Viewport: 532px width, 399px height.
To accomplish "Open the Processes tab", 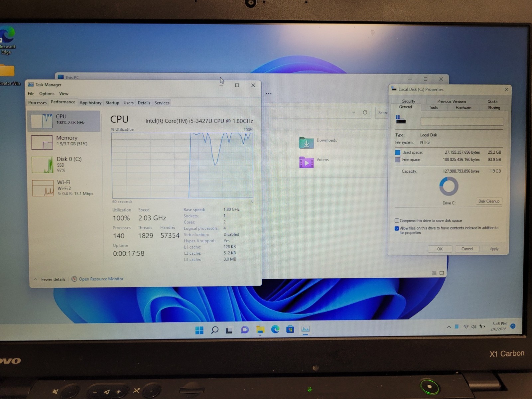I will [x=37, y=103].
